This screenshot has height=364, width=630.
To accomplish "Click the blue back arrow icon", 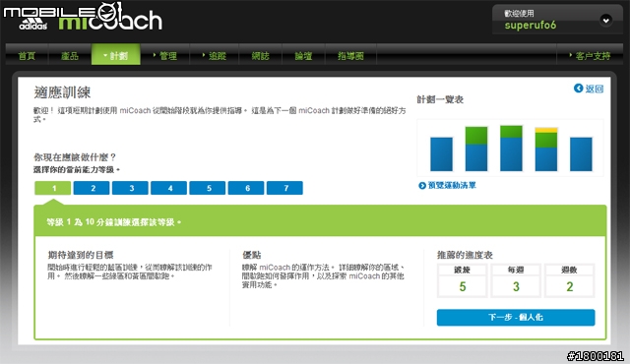I will (x=578, y=89).
